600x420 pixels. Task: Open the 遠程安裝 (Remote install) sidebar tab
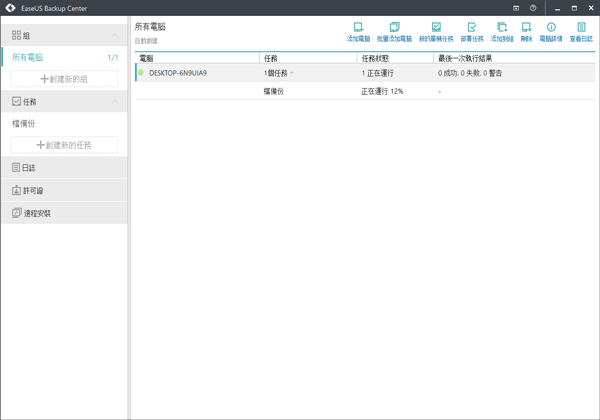[x=64, y=213]
